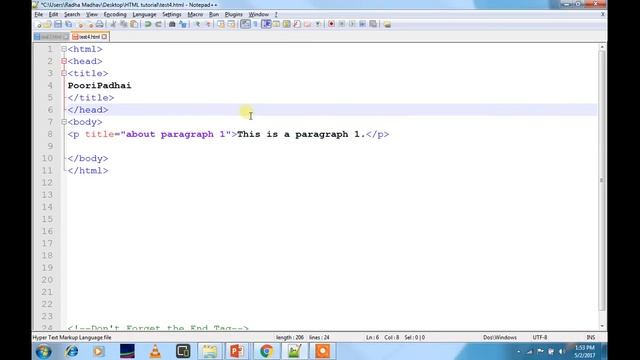Close the test4.html tab via its button
Screen dimensions: 640x360
(104, 37)
